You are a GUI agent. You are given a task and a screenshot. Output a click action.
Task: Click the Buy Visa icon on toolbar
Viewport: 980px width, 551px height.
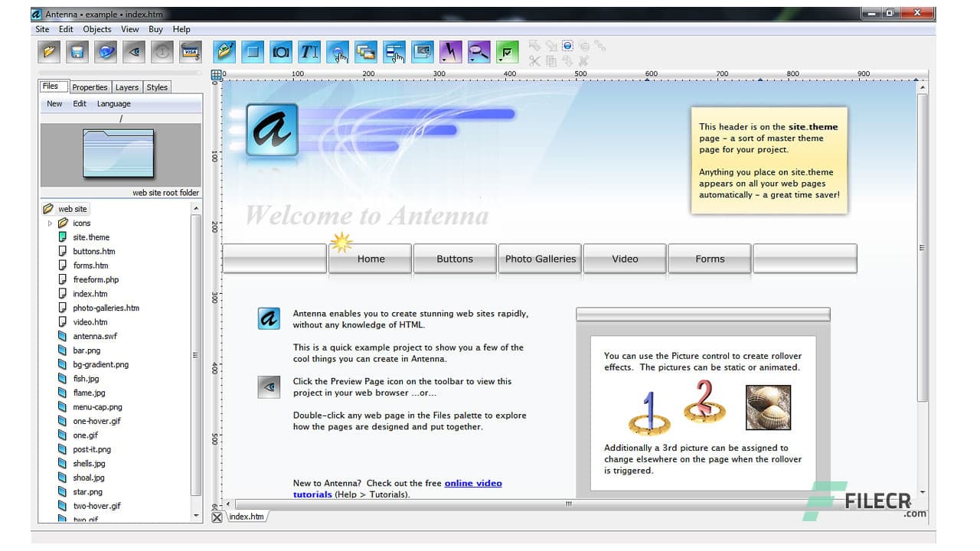point(190,51)
